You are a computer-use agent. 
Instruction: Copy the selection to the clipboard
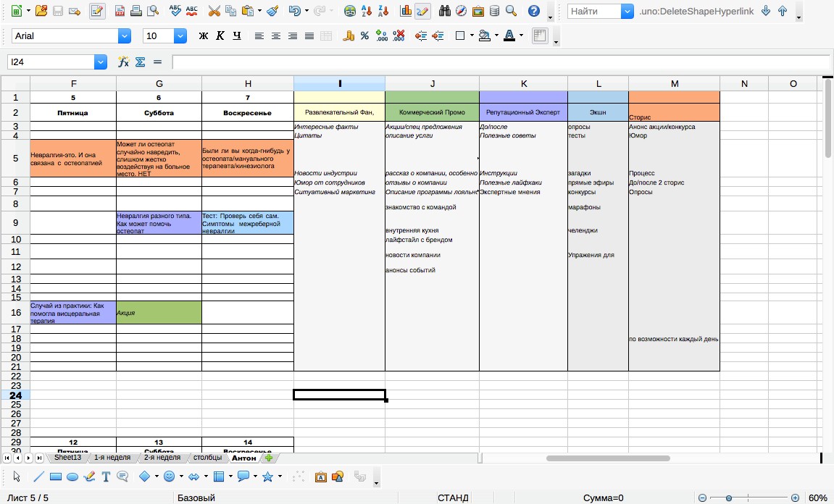pos(230,11)
